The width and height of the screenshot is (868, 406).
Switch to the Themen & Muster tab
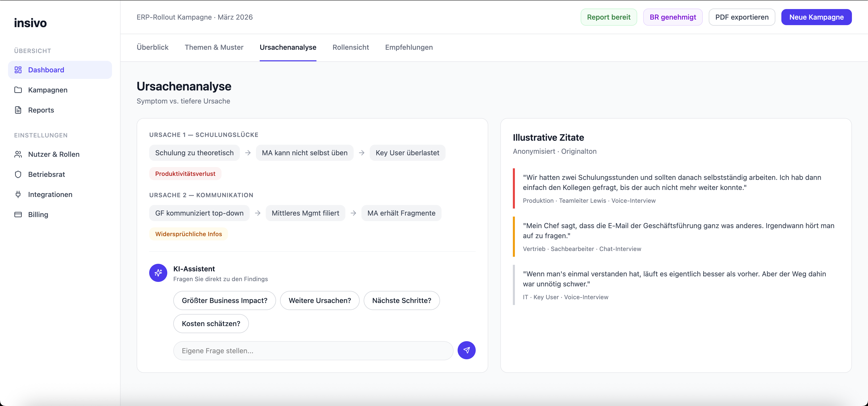point(214,47)
